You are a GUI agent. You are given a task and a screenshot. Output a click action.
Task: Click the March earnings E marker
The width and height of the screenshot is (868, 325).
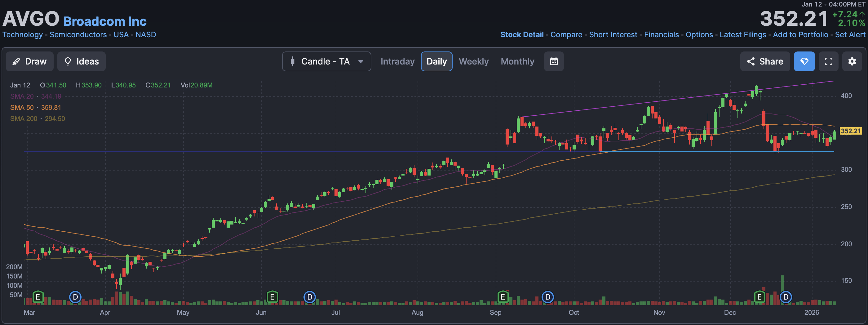[x=38, y=297]
